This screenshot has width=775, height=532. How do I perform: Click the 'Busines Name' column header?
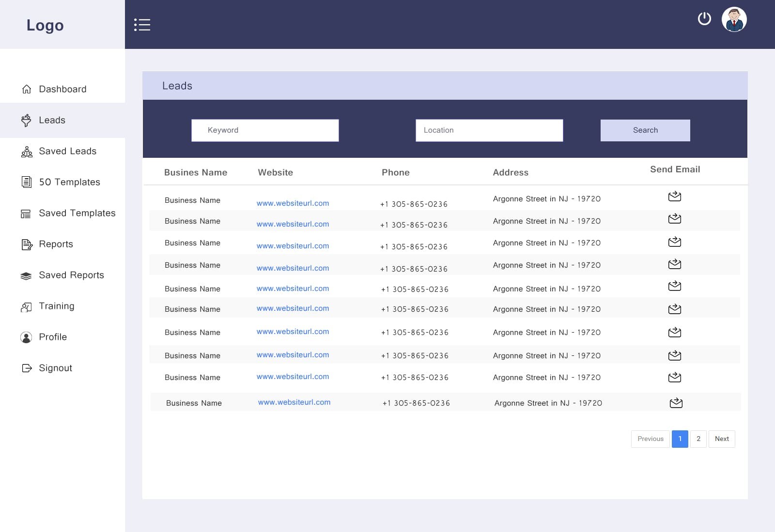click(x=196, y=172)
